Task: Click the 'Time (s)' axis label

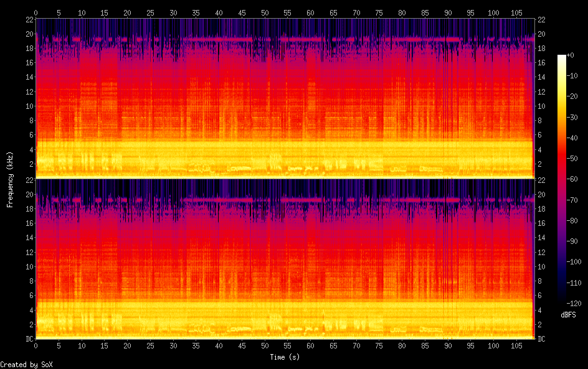Action: [284, 357]
